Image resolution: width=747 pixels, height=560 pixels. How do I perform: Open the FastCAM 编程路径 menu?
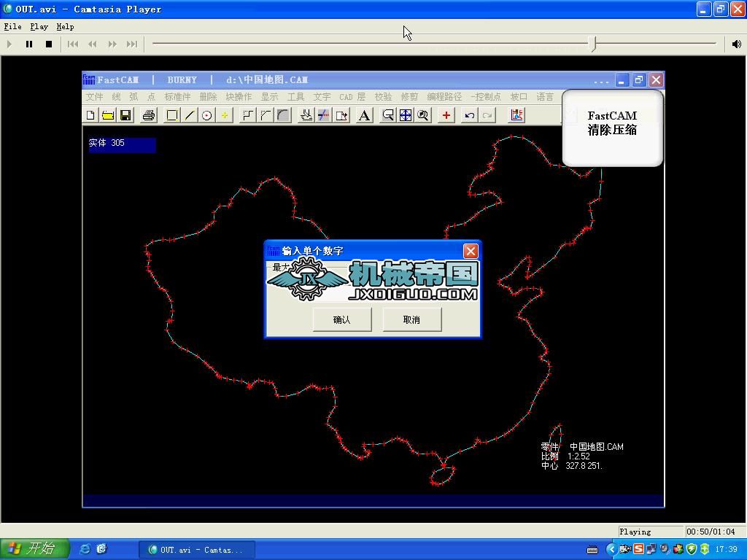[x=444, y=97]
